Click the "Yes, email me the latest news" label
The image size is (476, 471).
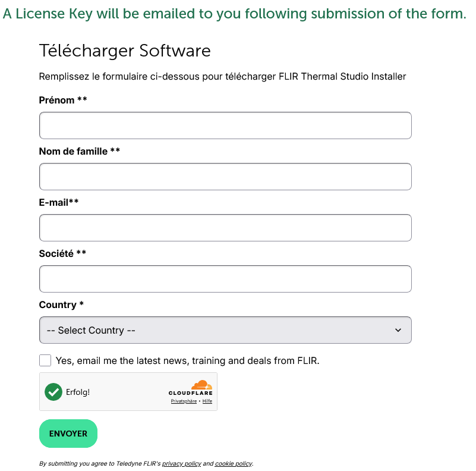click(187, 360)
